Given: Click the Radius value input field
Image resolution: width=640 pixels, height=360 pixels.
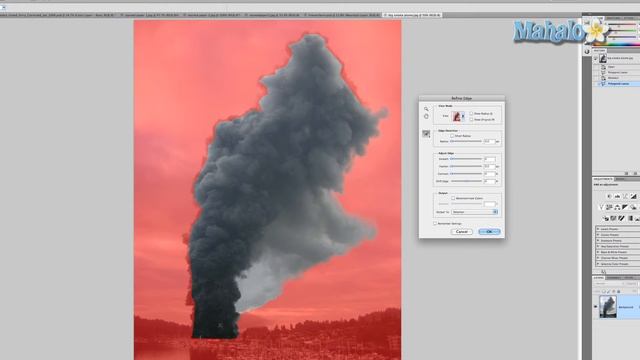Looking at the screenshot, I should point(489,141).
